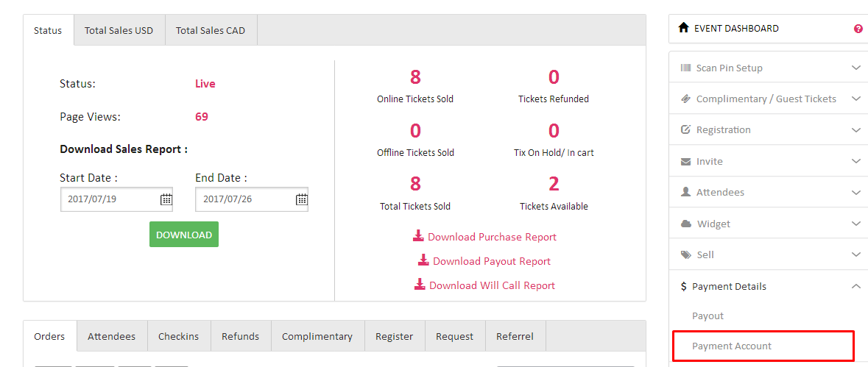The width and height of the screenshot is (868, 367).
Task: Open Payment Account in the sidebar
Action: coord(732,346)
